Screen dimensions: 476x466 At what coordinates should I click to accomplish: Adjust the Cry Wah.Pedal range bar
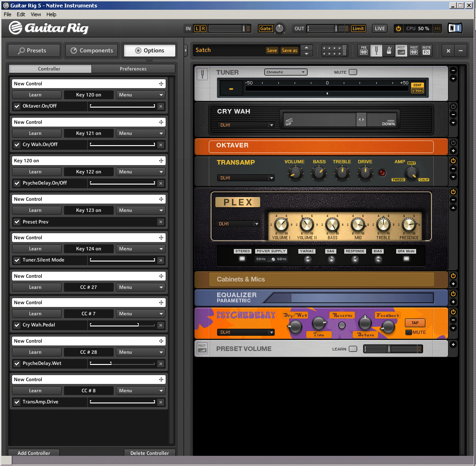point(122,325)
